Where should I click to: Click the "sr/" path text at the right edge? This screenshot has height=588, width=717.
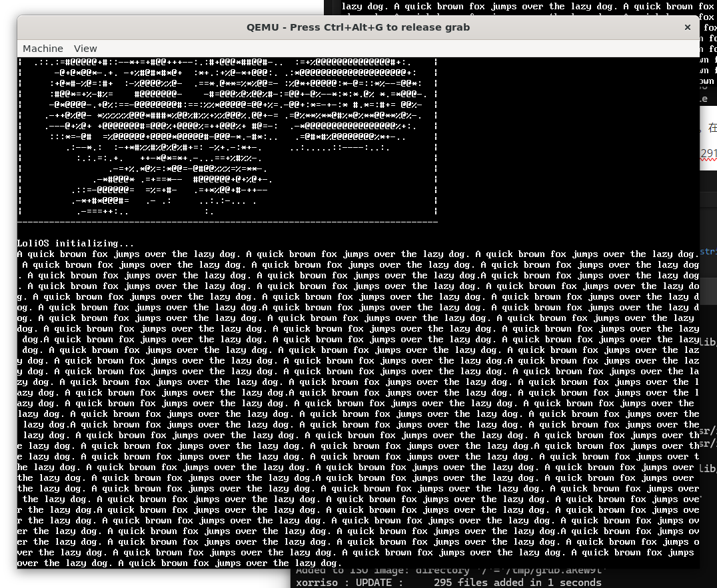(708, 430)
